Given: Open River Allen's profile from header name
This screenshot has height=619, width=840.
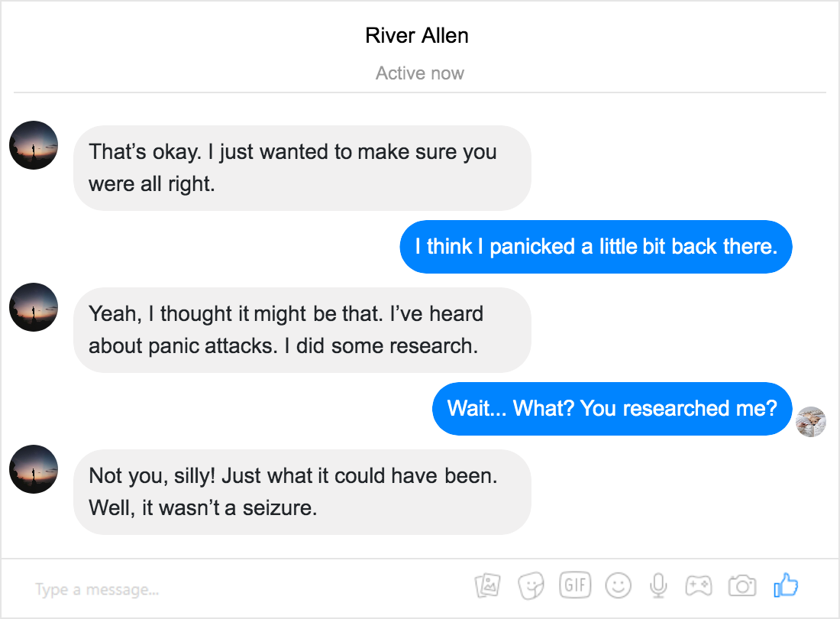Looking at the screenshot, I should [x=417, y=36].
